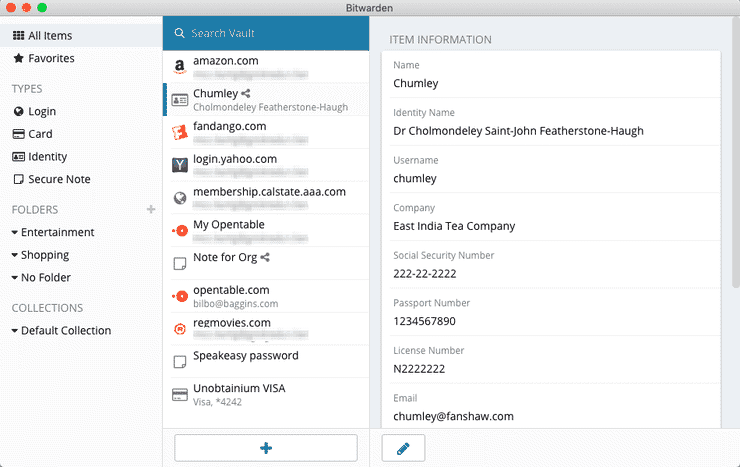Click the Visa, *4242 subtitle

click(x=217, y=402)
